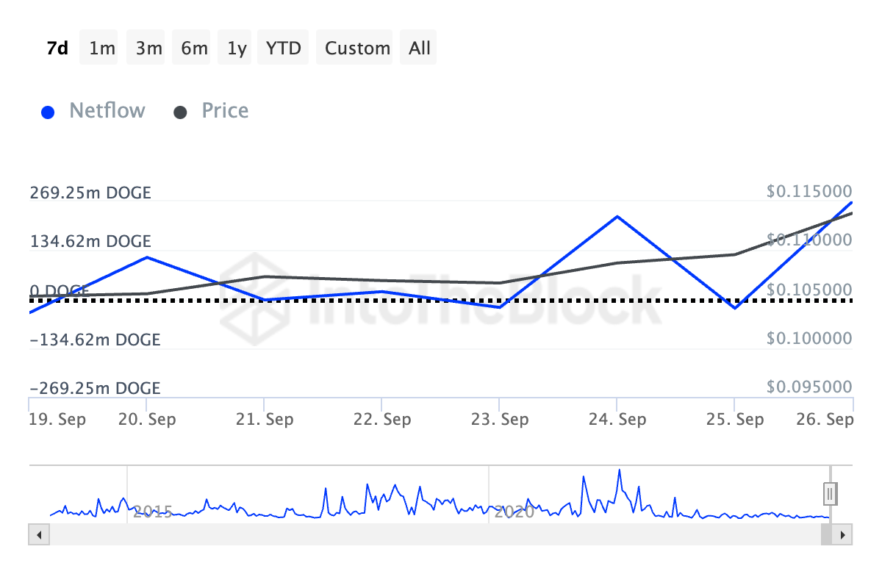The image size is (882, 588).
Task: Toggle the Netflow series blue dot
Action: coord(49,112)
